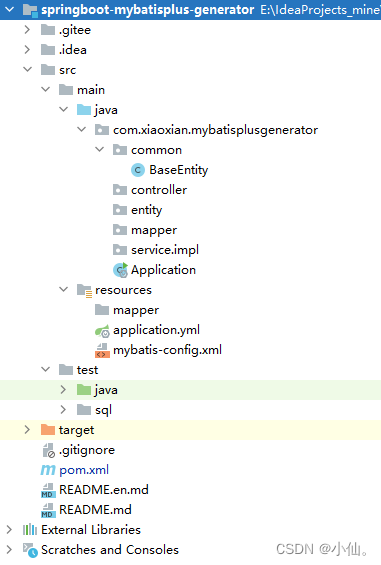This screenshot has width=381, height=565.
Task: Select the pom.xml file name
Action: pyautogui.click(x=84, y=470)
